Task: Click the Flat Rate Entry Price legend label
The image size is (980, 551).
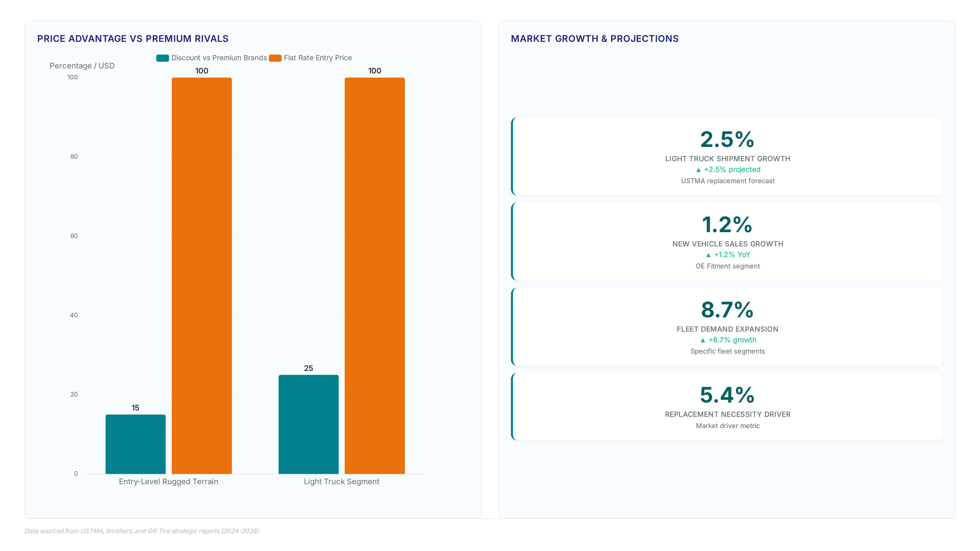Action: [318, 58]
